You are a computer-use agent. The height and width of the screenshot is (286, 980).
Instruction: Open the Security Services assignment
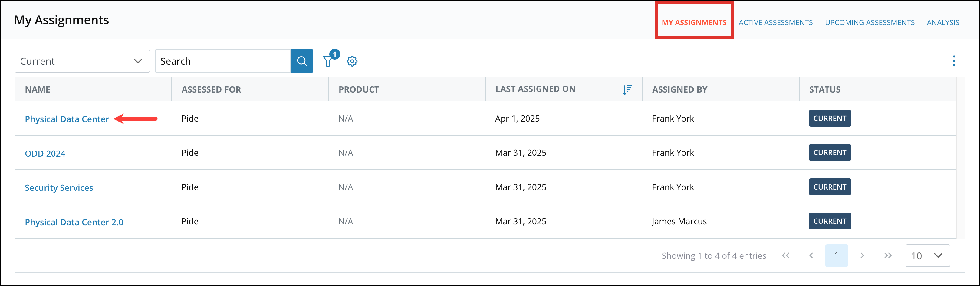click(x=59, y=187)
